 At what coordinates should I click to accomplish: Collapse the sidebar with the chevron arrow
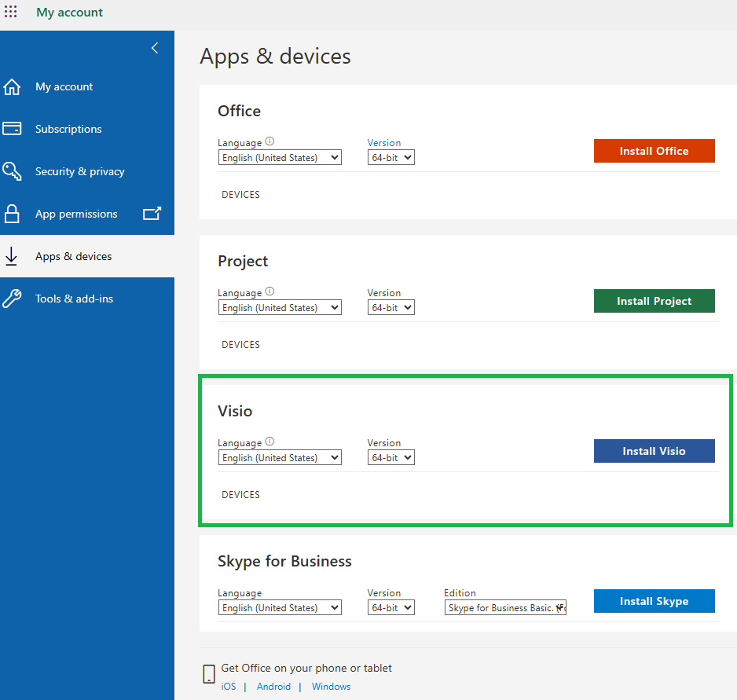click(155, 47)
